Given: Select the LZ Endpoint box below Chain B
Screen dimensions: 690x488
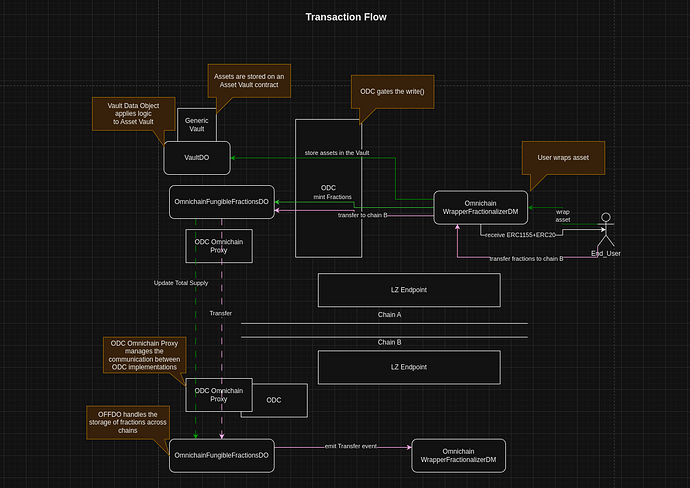Looking at the screenshot, I should pyautogui.click(x=409, y=367).
